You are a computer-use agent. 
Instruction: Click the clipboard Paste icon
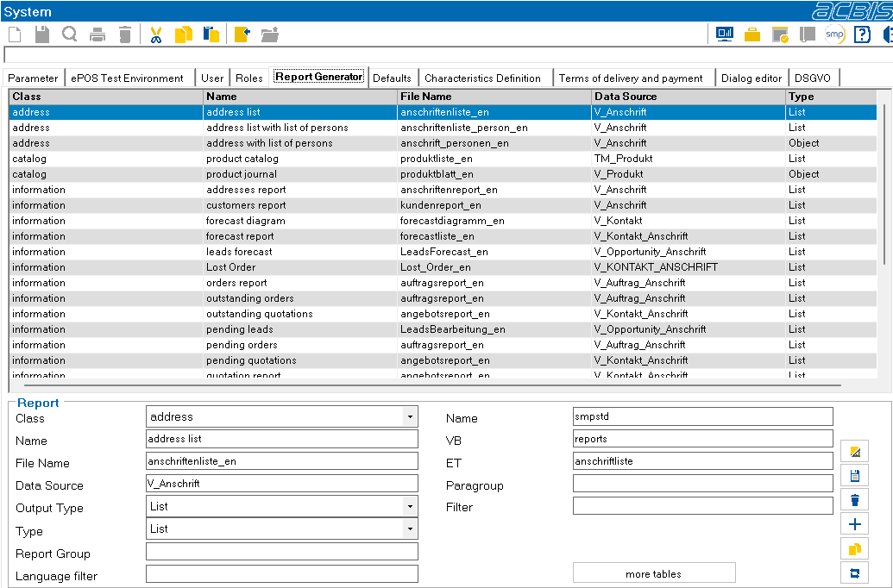click(211, 34)
